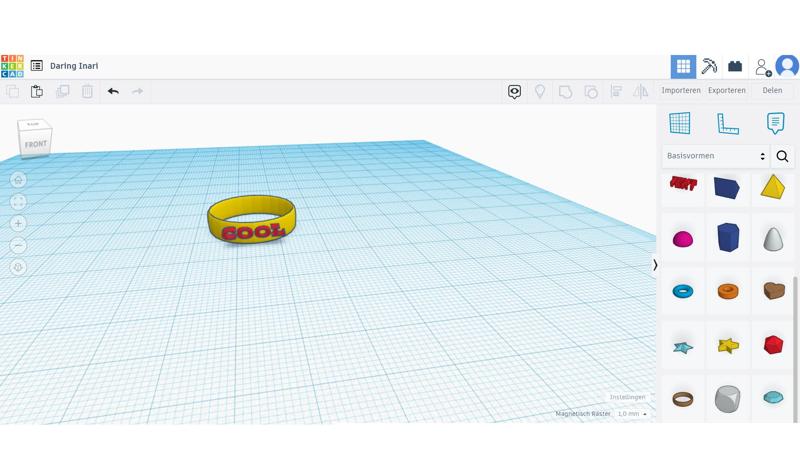Image resolution: width=800 pixels, height=450 pixels.
Task: Pick the light blue star shape
Action: 683,347
